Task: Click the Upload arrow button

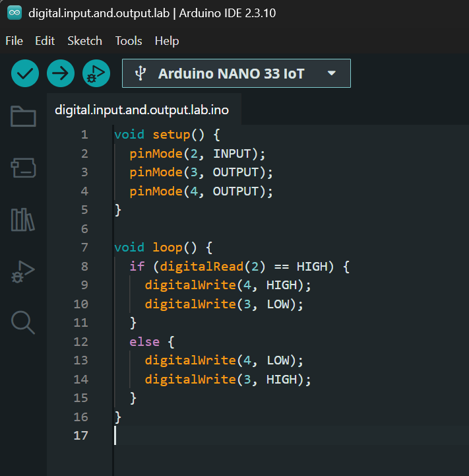Action: tap(61, 73)
